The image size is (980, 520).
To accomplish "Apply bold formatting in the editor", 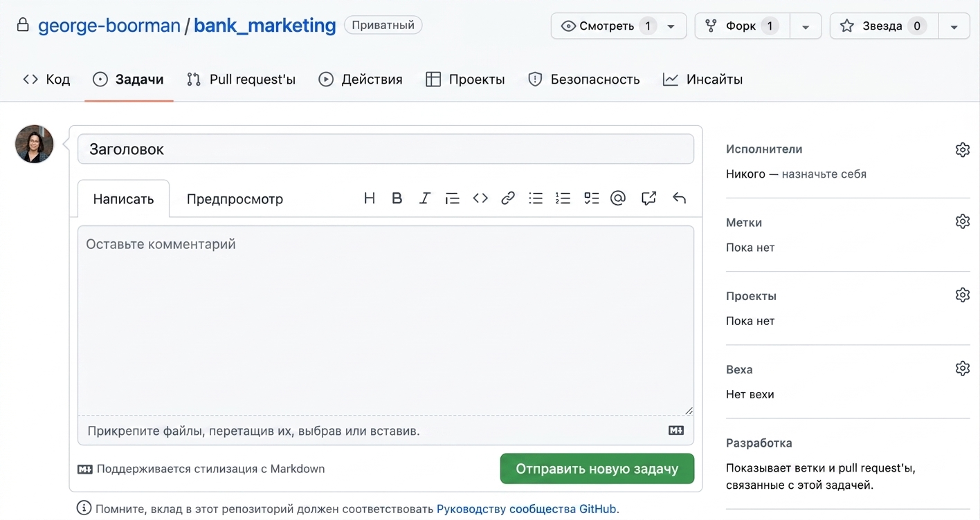I will coord(397,198).
